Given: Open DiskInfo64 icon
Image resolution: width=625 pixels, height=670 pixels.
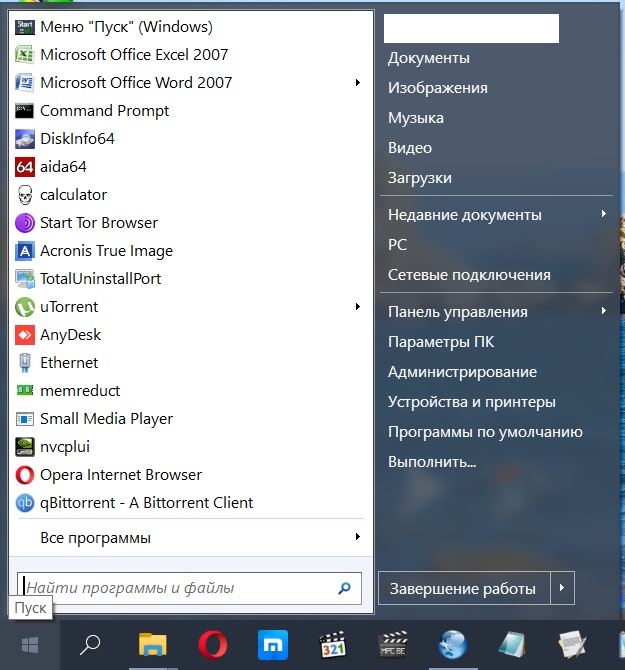Looking at the screenshot, I should [x=25, y=139].
